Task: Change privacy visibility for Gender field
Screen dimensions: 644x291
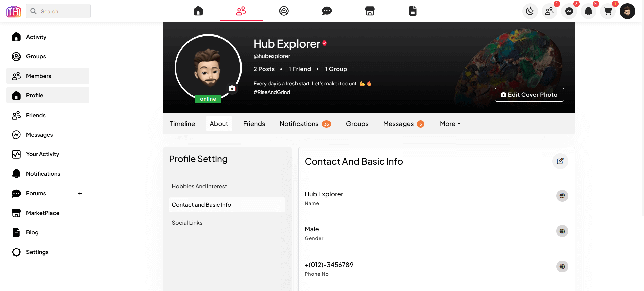Action: [562, 231]
